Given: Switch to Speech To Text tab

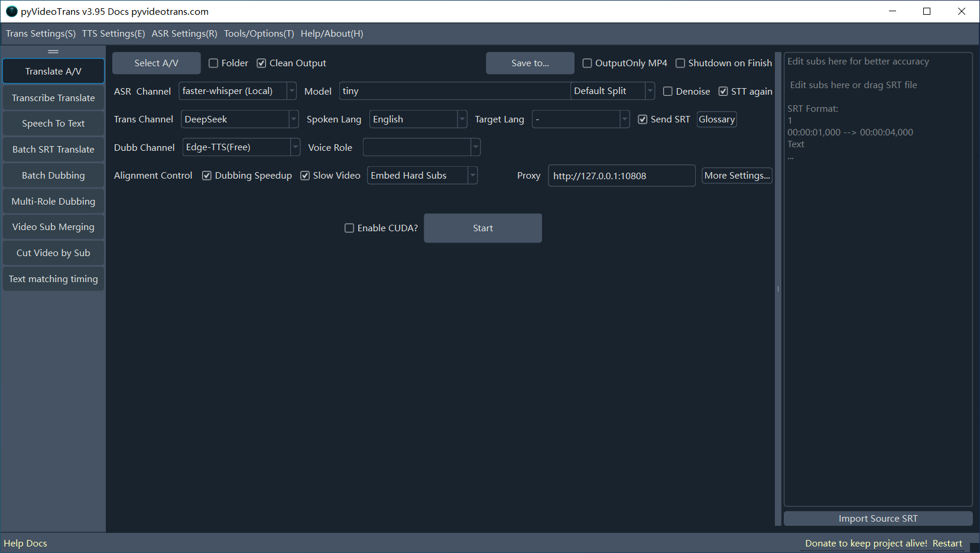Looking at the screenshot, I should (53, 124).
